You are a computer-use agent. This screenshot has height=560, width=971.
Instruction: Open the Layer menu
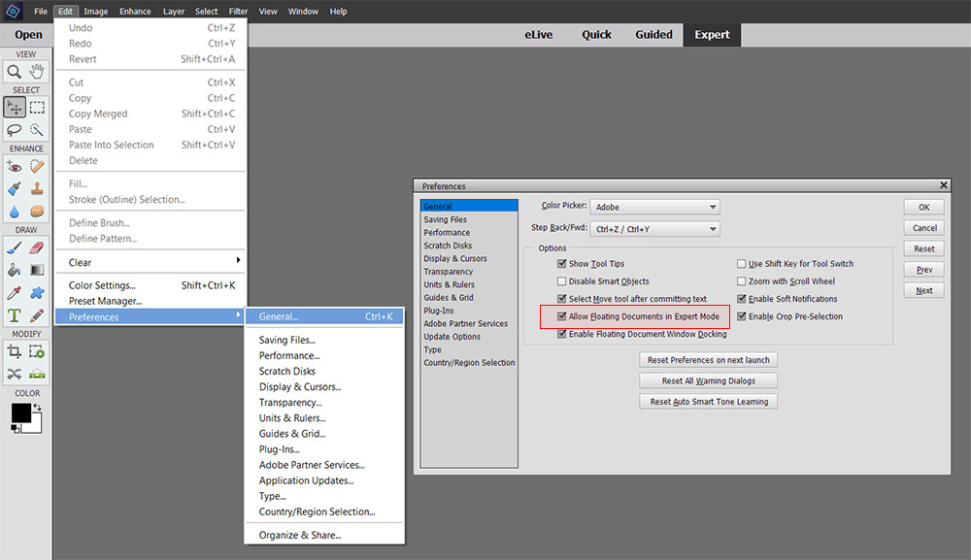click(174, 11)
